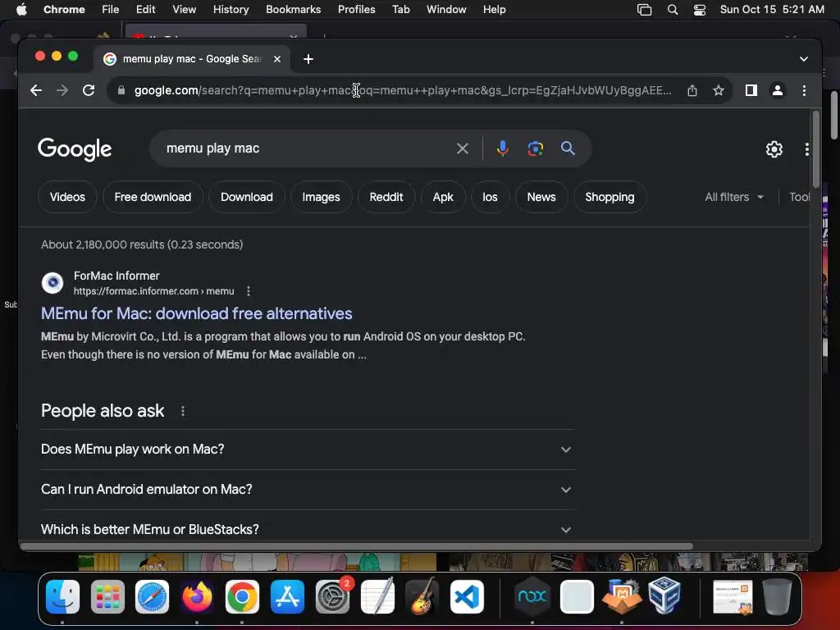The image size is (840, 630).
Task: Toggle the Chrome side panel icon
Action: [x=751, y=90]
